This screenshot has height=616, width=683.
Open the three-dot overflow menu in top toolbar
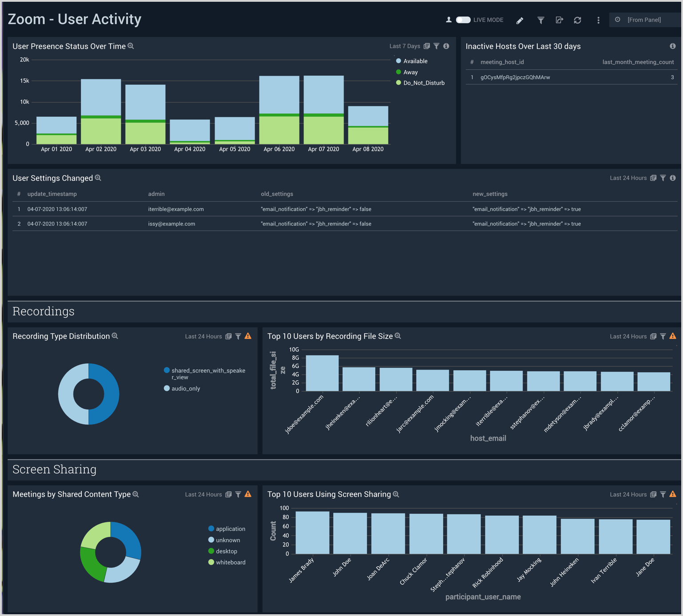598,20
